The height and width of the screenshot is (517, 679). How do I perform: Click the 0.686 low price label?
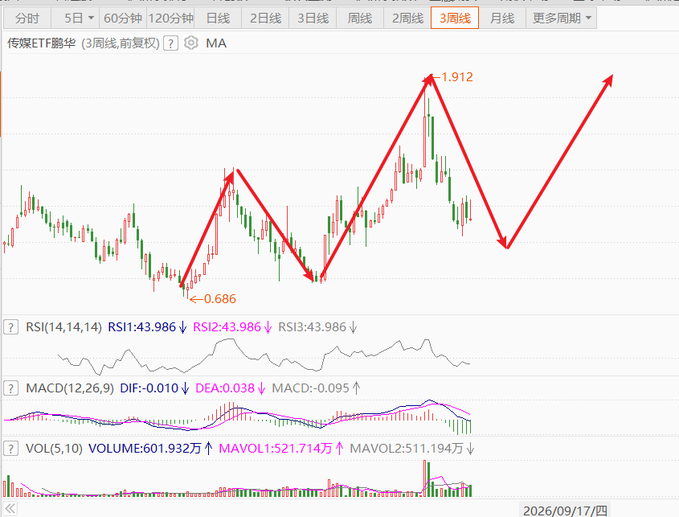coord(220,299)
